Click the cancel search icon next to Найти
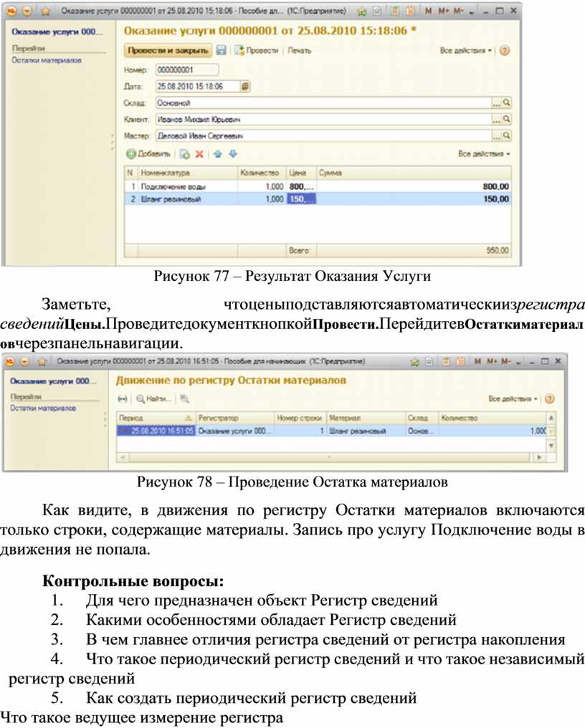 (x=185, y=399)
